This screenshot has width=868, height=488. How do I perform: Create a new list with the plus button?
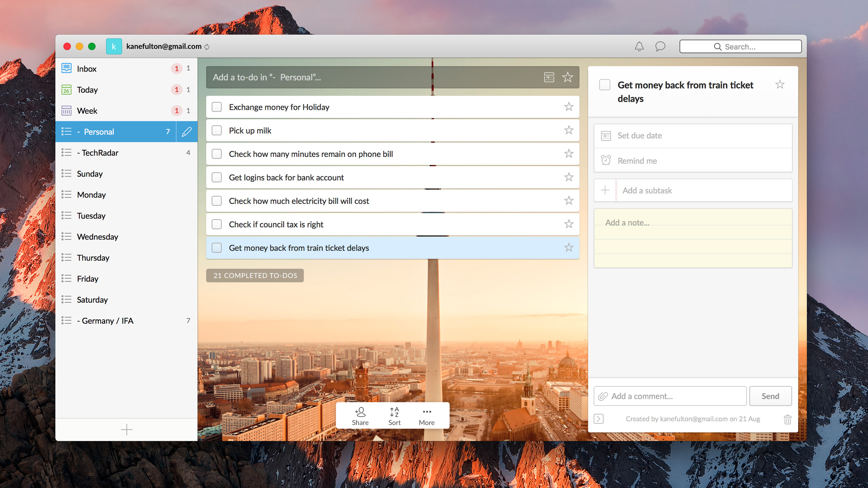pyautogui.click(x=126, y=430)
